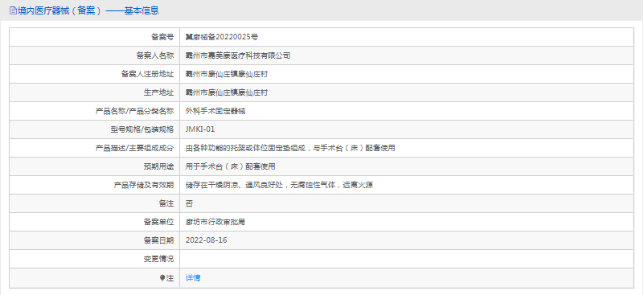Viewport: 644px width, 295px height.
Task: Select product name 外科手术固定器械
Action: (215, 111)
